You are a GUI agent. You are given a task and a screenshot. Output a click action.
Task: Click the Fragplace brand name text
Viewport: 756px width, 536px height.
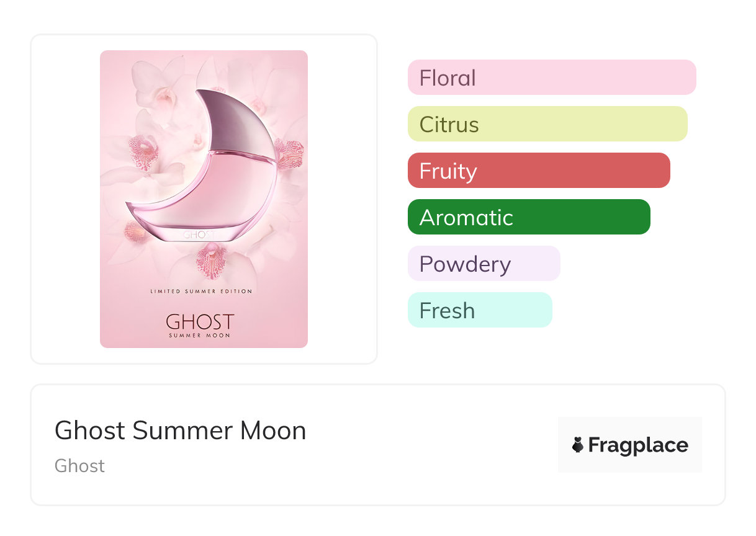click(x=638, y=445)
